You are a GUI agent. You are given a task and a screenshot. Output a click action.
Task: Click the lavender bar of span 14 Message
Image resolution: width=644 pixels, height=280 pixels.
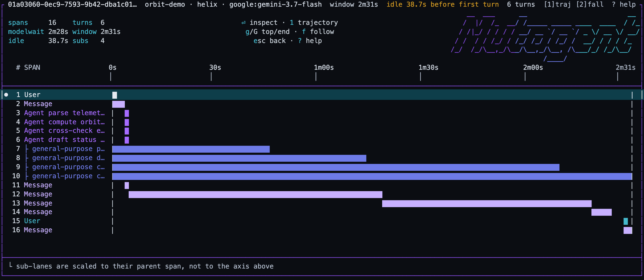(x=602, y=212)
